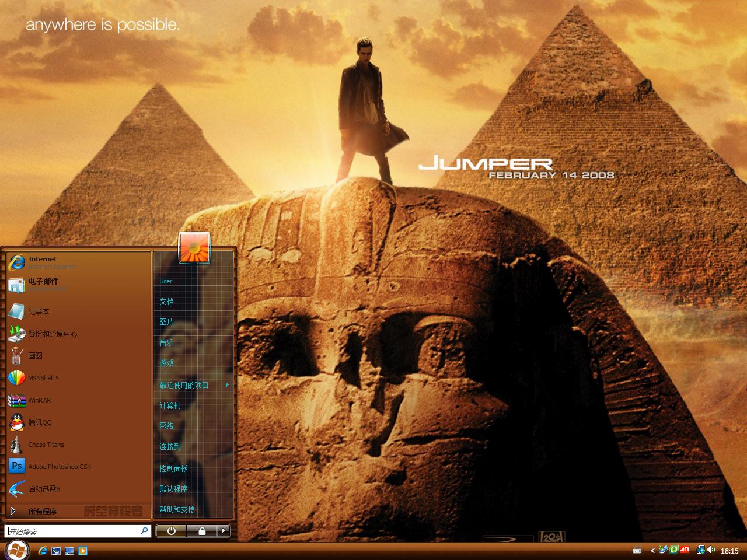Expand 所有程序 all programs

(78, 511)
